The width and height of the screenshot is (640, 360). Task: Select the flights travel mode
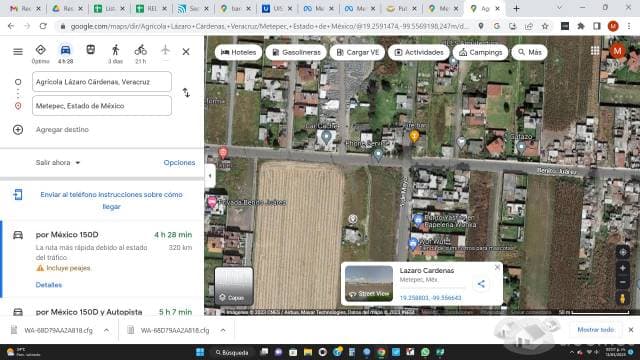tap(165, 51)
